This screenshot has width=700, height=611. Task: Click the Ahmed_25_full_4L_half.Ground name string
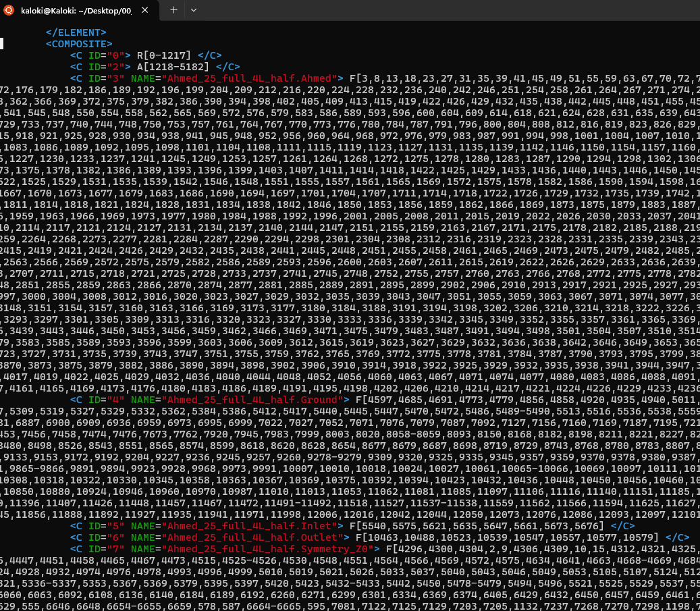(252, 399)
